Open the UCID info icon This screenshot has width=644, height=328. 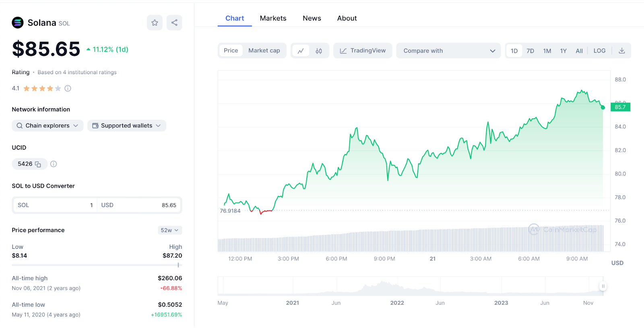54,164
